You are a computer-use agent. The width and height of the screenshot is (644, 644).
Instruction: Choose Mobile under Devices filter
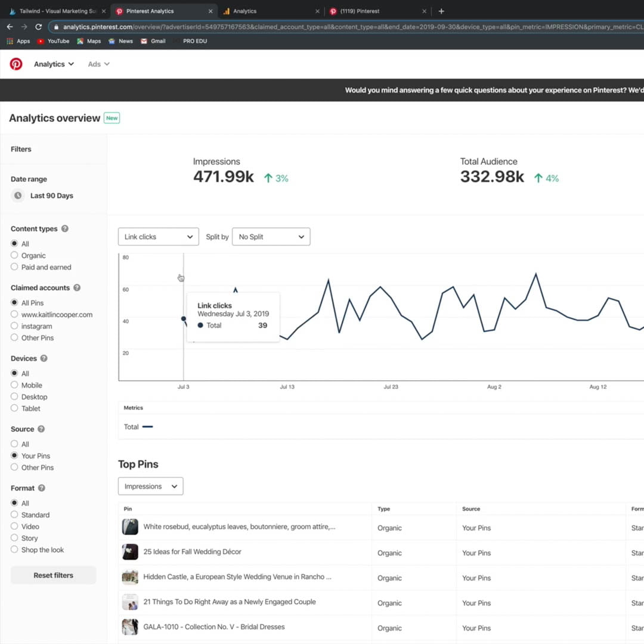click(14, 385)
